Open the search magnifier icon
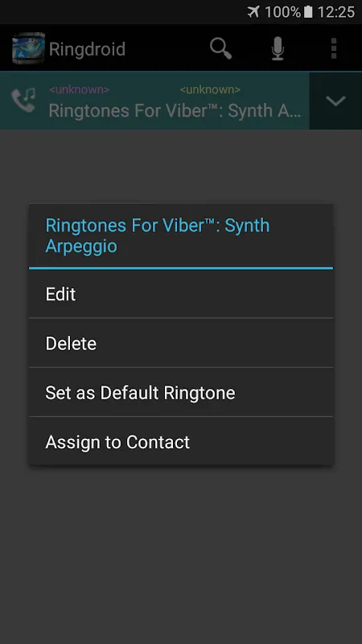The height and width of the screenshot is (644, 362). pos(221,48)
